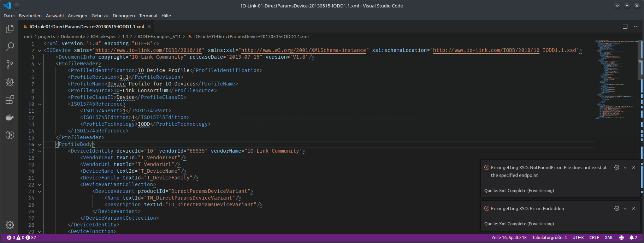
Task: Fold the ProfileBody element at line 16
Action: click(40, 144)
